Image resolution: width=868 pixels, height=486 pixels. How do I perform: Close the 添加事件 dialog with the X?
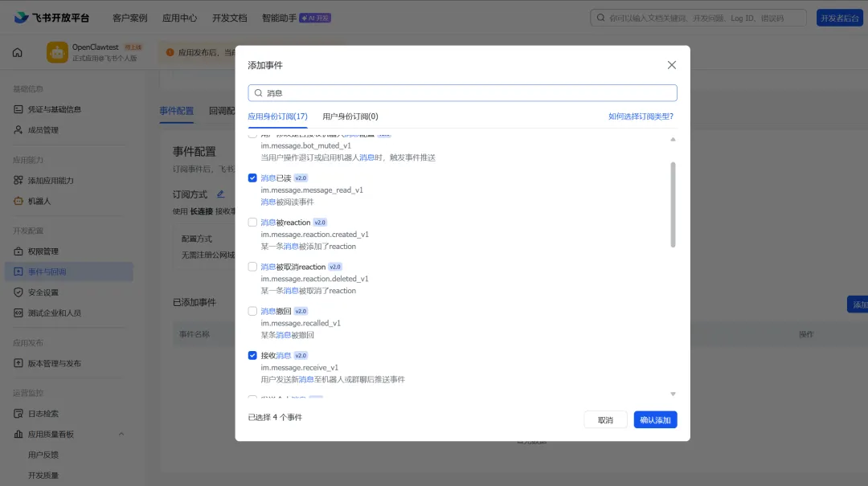(671, 65)
